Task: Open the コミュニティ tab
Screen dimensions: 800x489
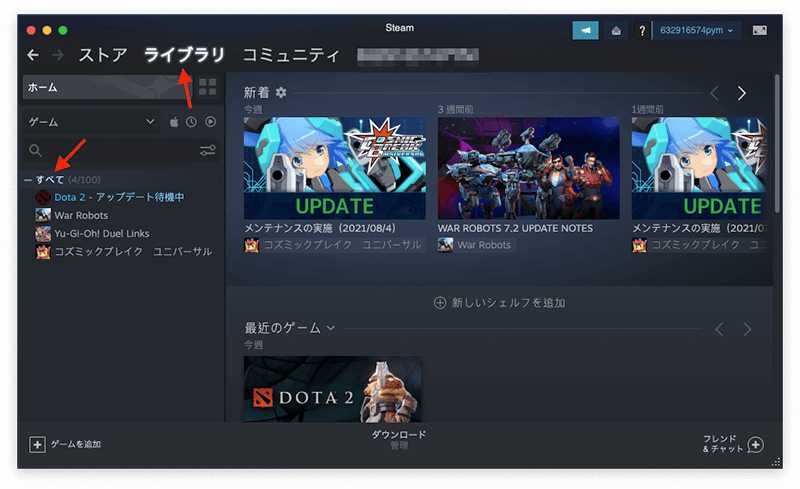Action: point(291,55)
